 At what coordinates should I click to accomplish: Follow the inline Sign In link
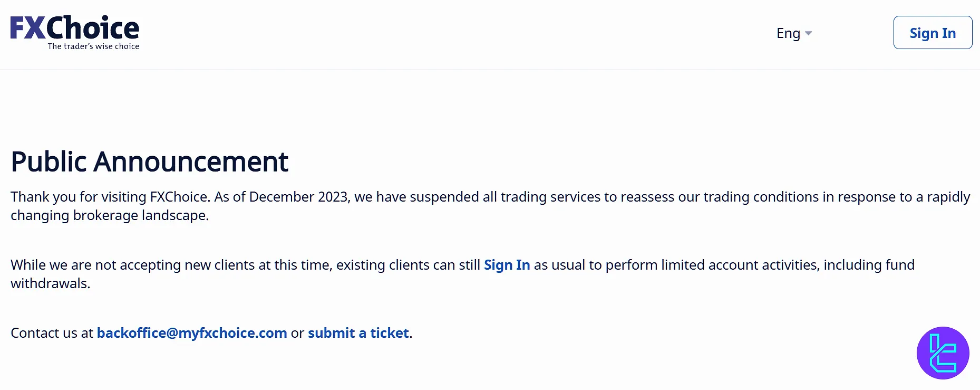pyautogui.click(x=507, y=265)
